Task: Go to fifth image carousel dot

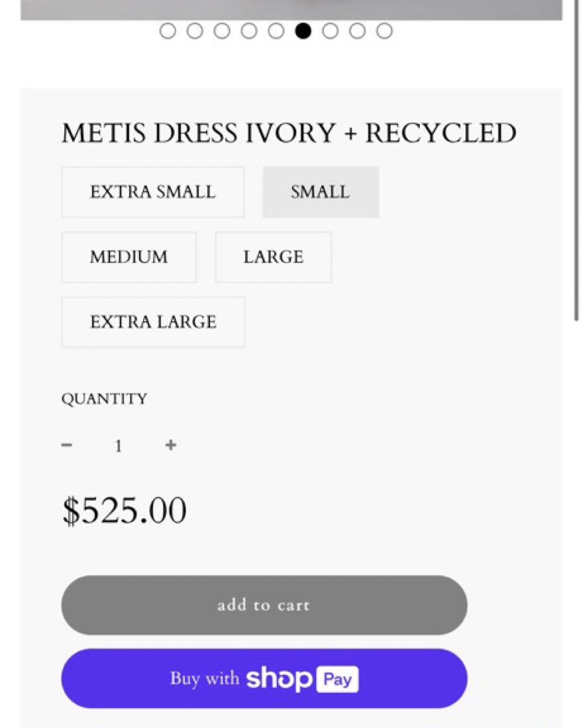Action: click(276, 31)
